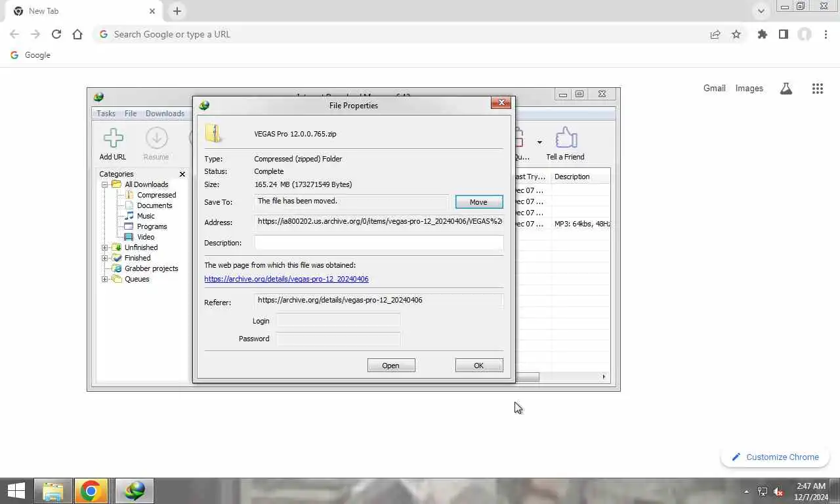
Task: Click the Resume download icon
Action: (x=156, y=138)
